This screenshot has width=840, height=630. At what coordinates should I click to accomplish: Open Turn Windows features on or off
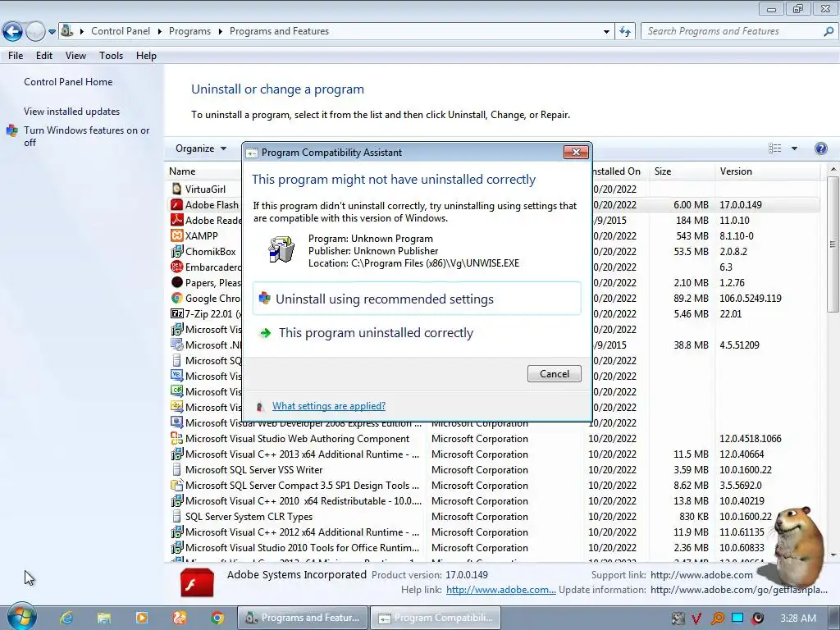click(x=86, y=136)
